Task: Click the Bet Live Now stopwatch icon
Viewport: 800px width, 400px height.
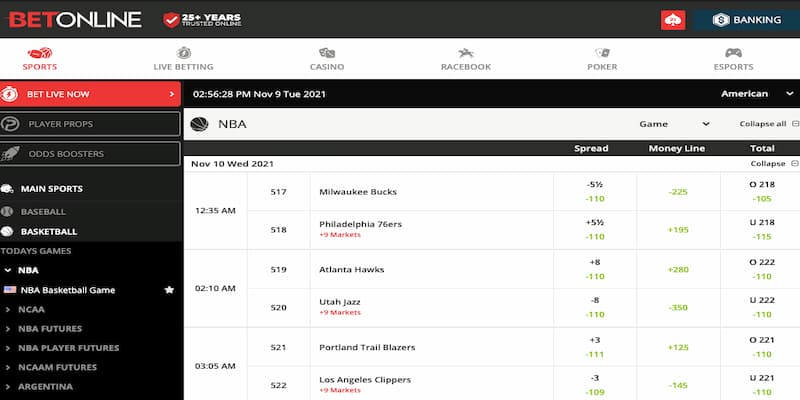Action: (9, 94)
